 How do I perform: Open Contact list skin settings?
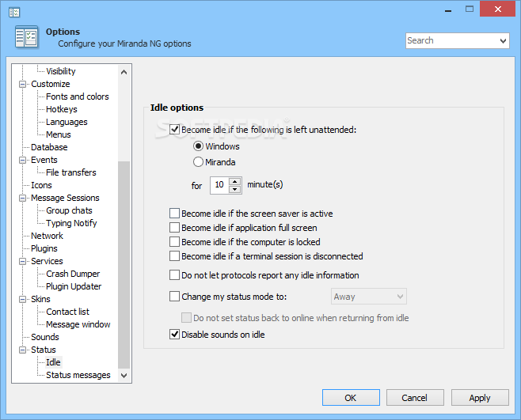(x=67, y=312)
